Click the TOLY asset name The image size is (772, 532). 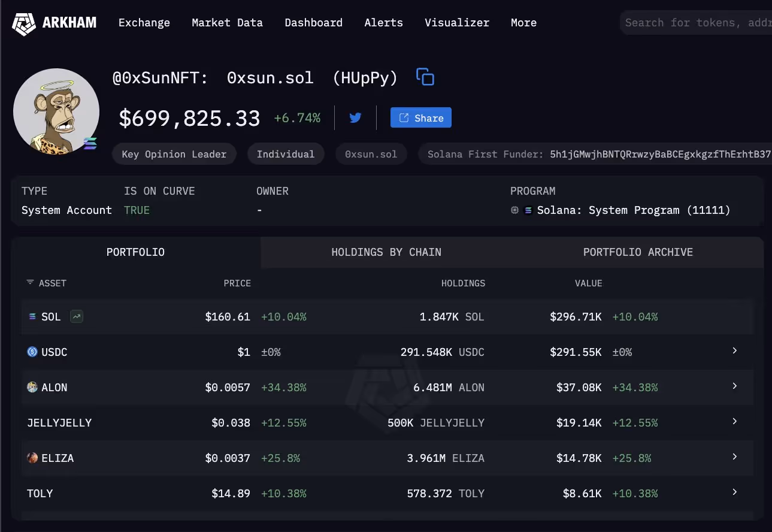tap(40, 494)
